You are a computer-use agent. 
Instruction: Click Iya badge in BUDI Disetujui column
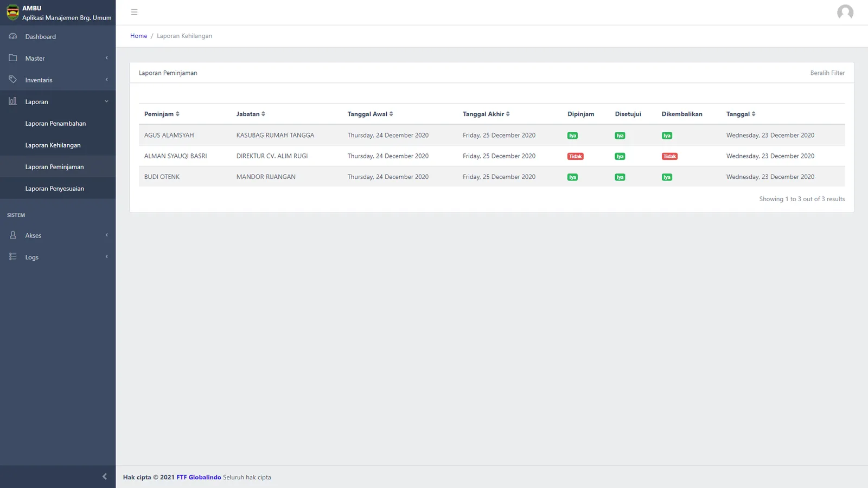[x=620, y=177]
